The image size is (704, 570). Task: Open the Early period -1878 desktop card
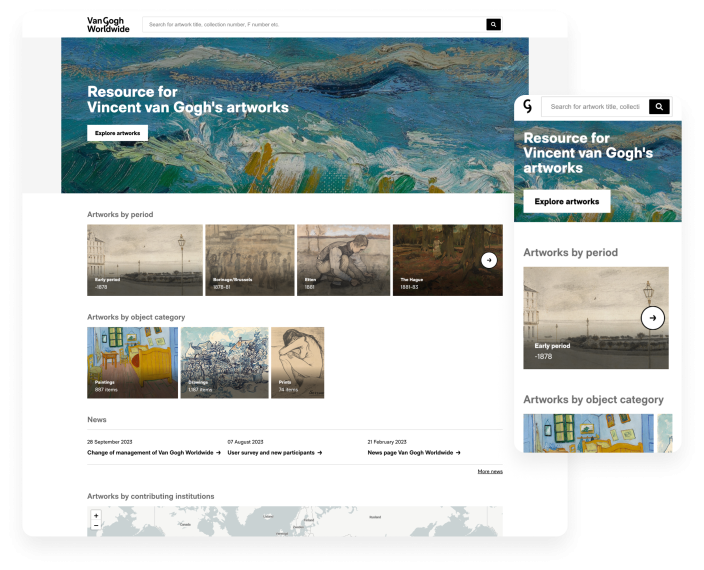(x=145, y=260)
